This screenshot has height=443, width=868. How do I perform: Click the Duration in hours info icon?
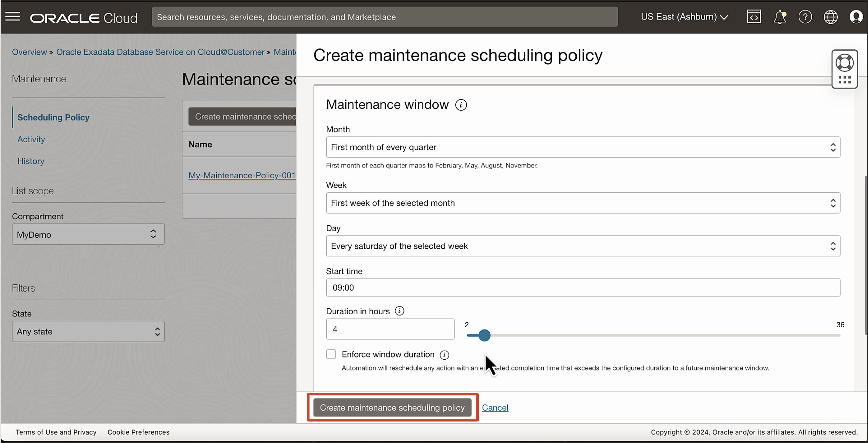[x=400, y=311]
